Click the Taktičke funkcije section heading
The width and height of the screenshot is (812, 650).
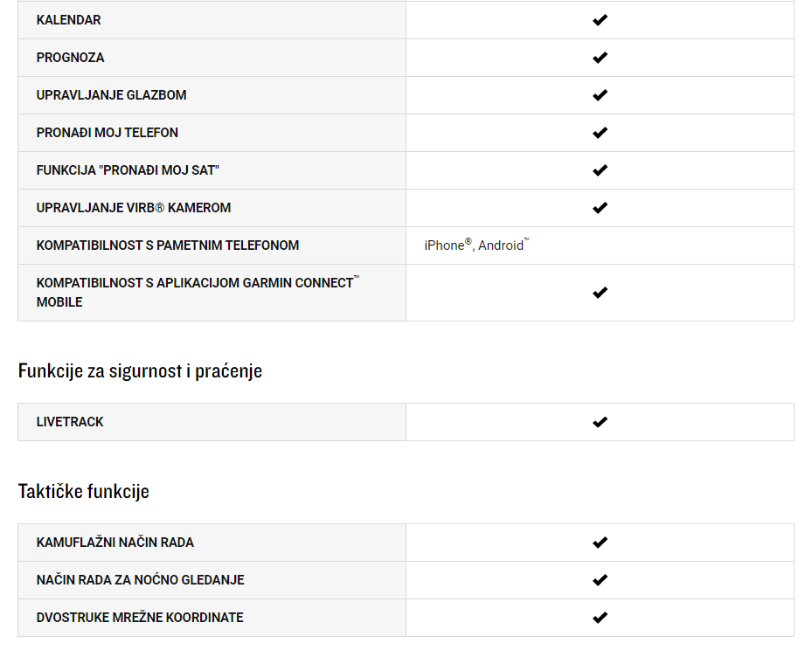83,491
